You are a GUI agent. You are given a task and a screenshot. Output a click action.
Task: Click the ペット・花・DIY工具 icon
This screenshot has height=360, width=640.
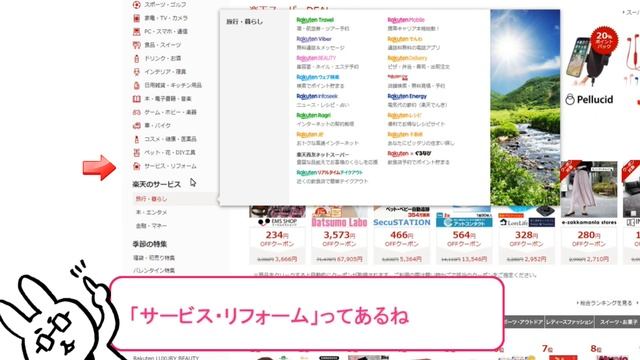coord(137,153)
